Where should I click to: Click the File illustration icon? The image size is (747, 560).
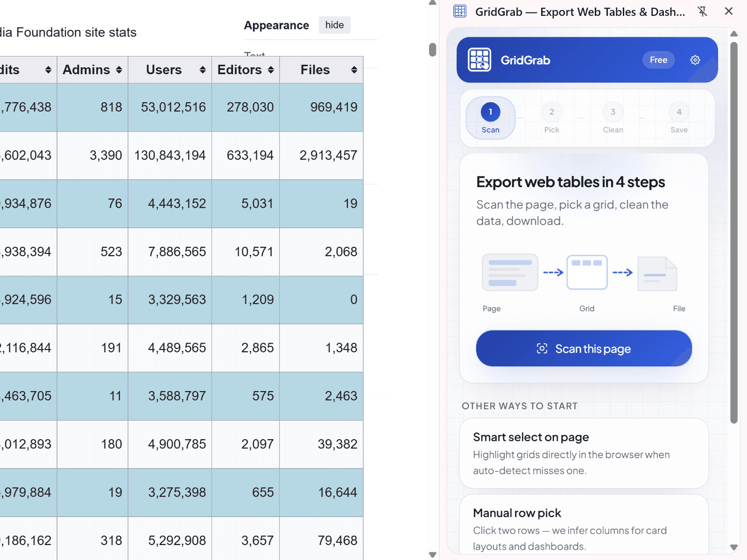(657, 274)
